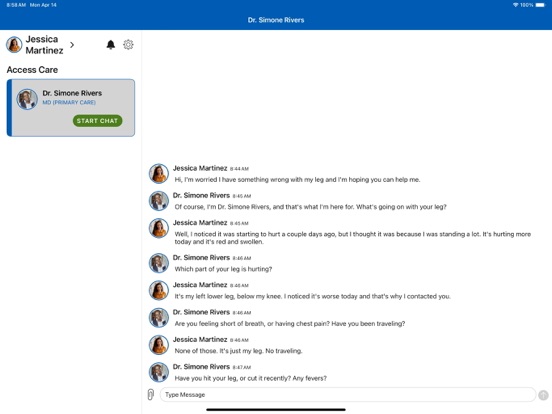Click Jessica Martinez name in sidebar header
The height and width of the screenshot is (414, 552).
pyautogui.click(x=44, y=45)
